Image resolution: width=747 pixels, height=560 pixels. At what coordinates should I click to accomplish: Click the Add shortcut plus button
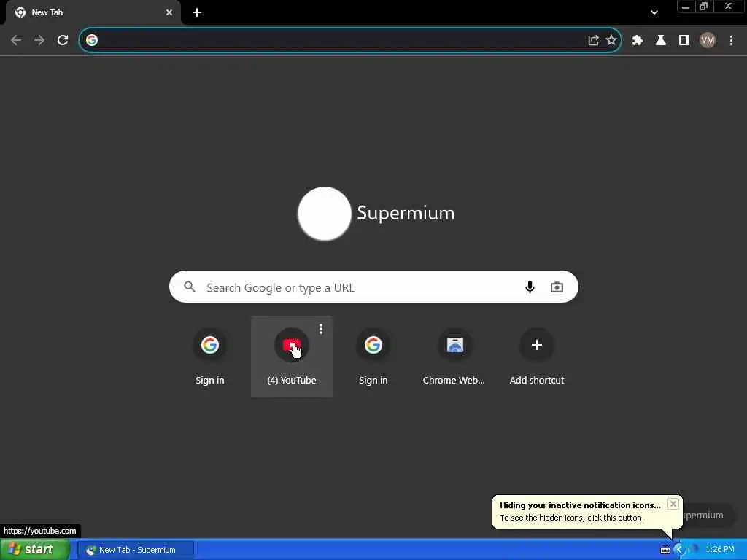click(536, 345)
